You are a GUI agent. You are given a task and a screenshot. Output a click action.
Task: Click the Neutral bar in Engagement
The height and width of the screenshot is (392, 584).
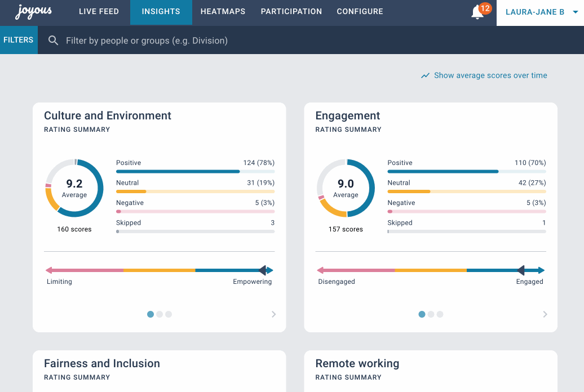click(x=467, y=191)
